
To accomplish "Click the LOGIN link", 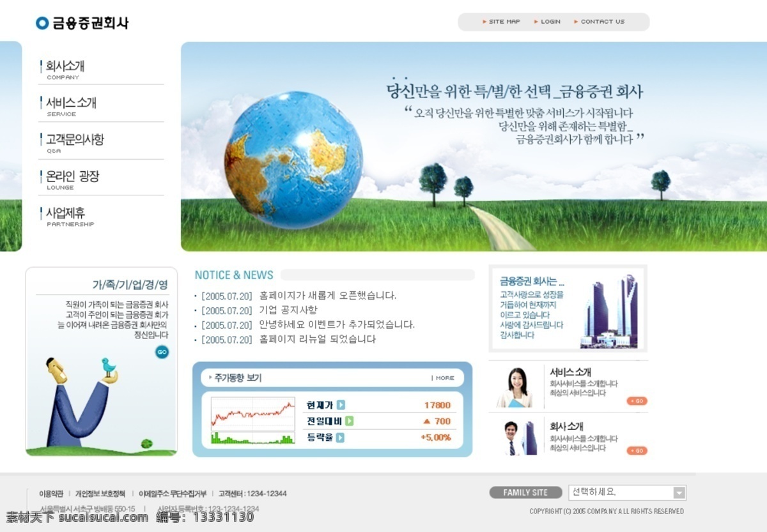I will tap(547, 22).
